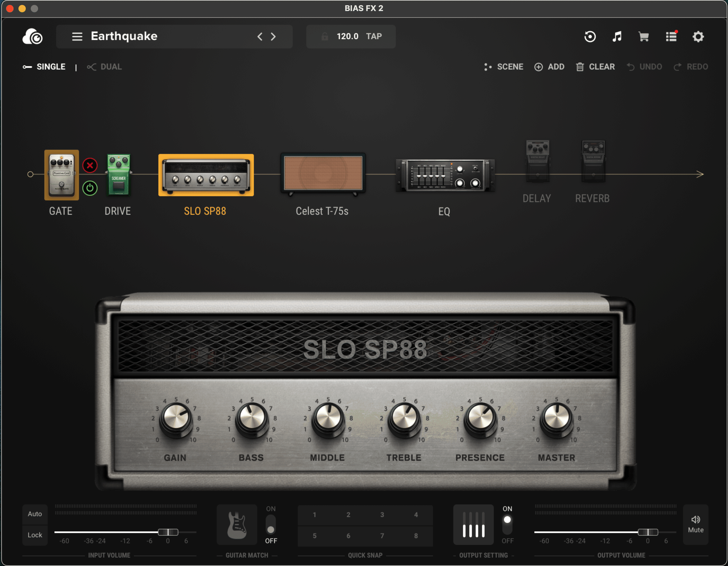This screenshot has width=728, height=566.
Task: Select Quick Snap slot 3
Action: click(382, 514)
